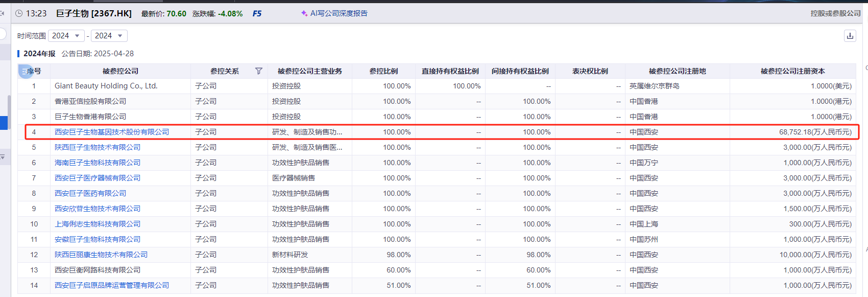
Task: Click the latest price 70.60
Action: coord(177,14)
